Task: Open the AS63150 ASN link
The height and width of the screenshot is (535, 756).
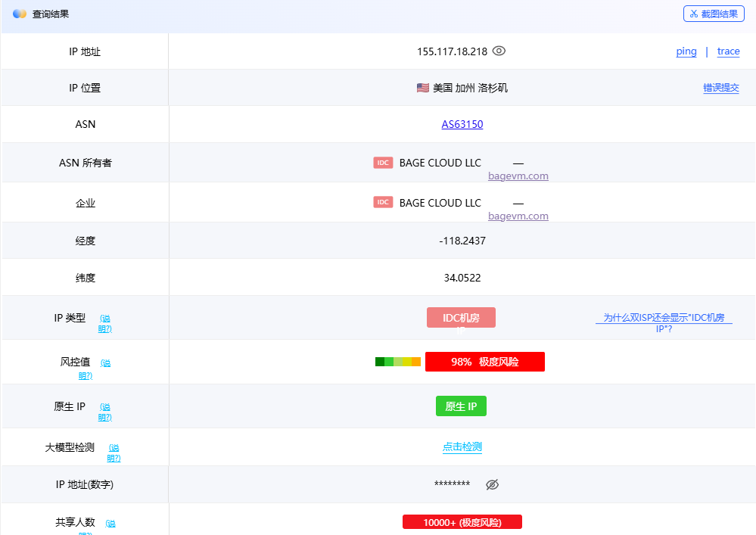Action: pos(462,124)
